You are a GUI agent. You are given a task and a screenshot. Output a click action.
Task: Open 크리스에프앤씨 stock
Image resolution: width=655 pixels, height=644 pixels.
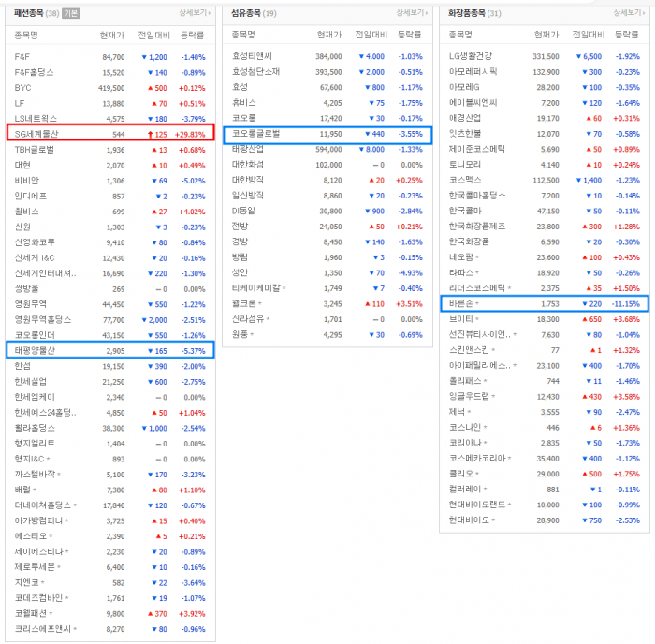tap(43, 629)
